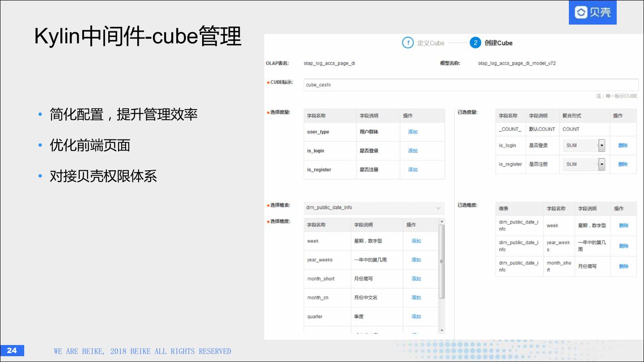644x362 pixels.
Task: Open the SUM aggregation dropdown for is_login
Action: (x=584, y=145)
